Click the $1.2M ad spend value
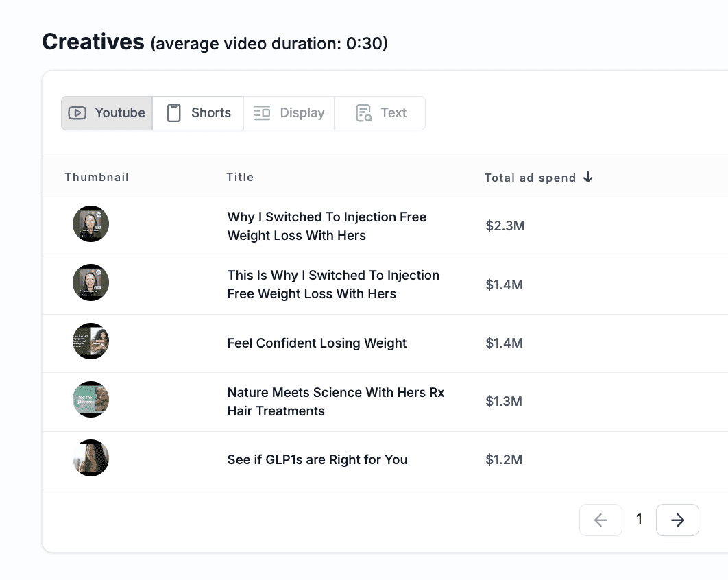The image size is (728, 580). point(504,460)
